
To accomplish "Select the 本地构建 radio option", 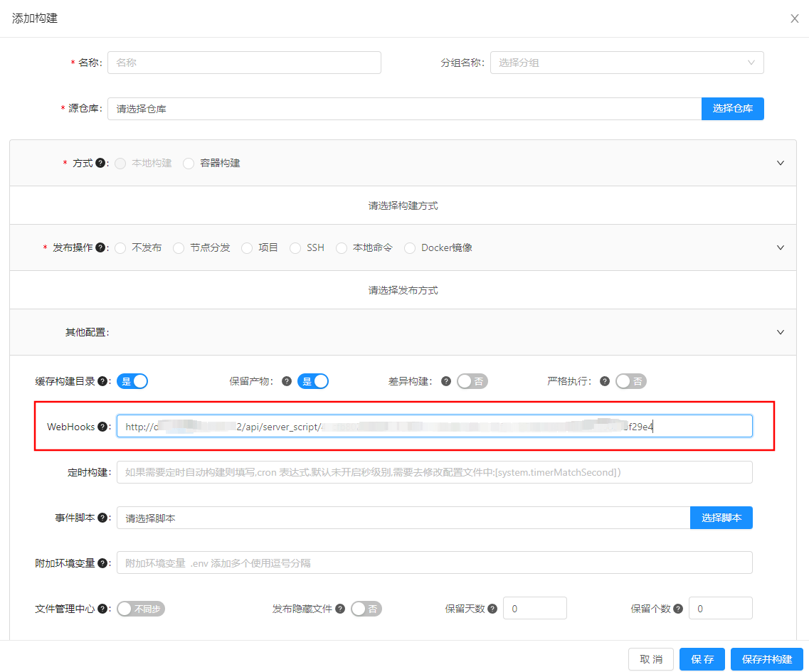I will tap(120, 164).
